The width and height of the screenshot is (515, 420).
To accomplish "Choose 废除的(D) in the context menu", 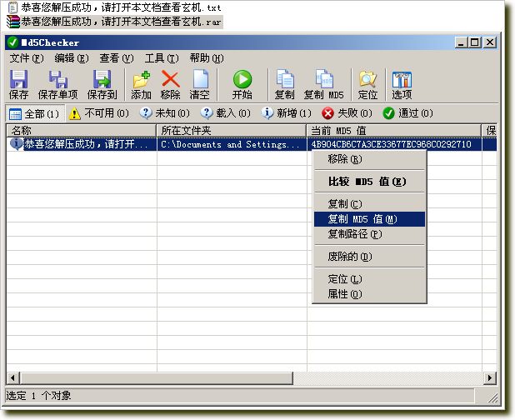I will pos(369,257).
